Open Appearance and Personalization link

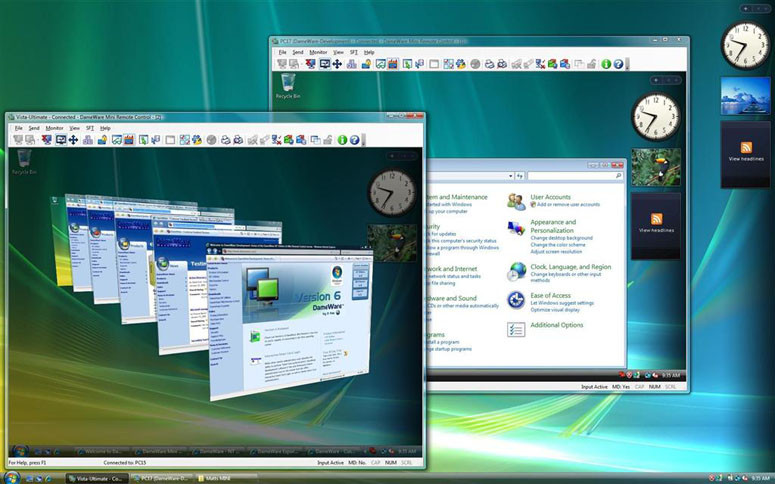click(553, 226)
